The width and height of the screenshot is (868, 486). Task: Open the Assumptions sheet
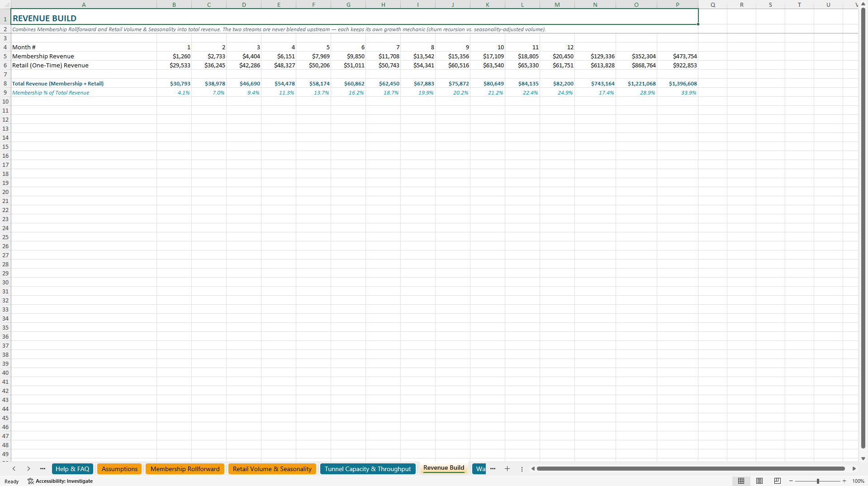point(119,469)
